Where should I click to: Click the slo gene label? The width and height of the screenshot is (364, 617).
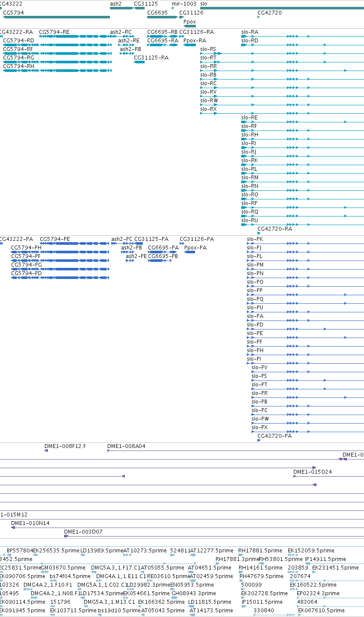204,3
